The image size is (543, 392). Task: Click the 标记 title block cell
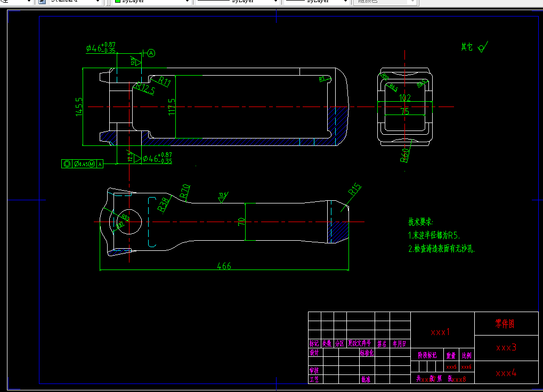pyautogui.click(x=314, y=343)
